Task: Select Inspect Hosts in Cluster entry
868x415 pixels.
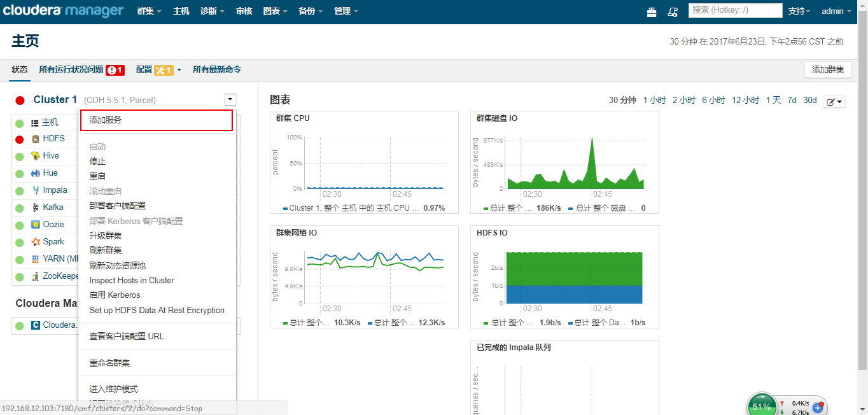Action: click(132, 281)
